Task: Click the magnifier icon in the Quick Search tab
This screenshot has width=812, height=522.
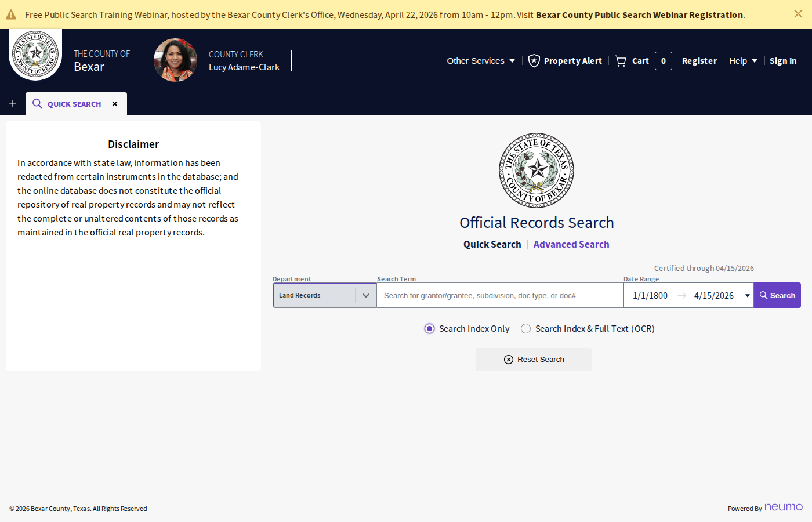Action: click(x=37, y=104)
